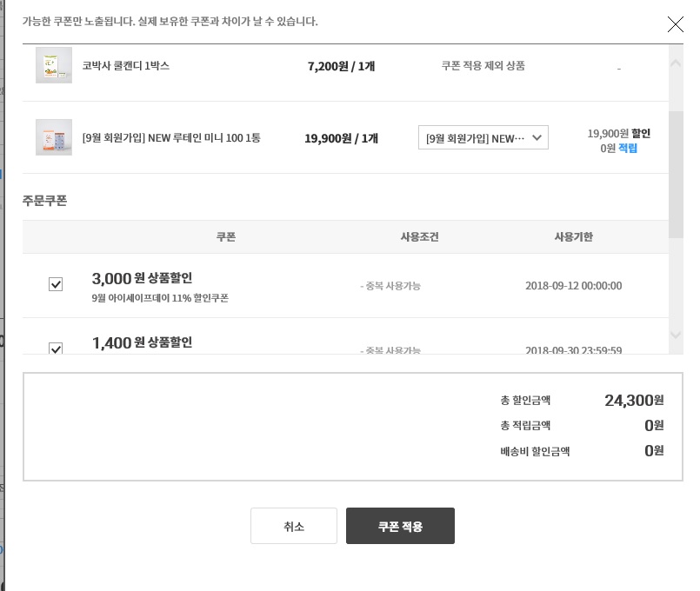Image resolution: width=700 pixels, height=591 pixels.
Task: Click the product list scrollbar thumb
Action: (x=676, y=174)
